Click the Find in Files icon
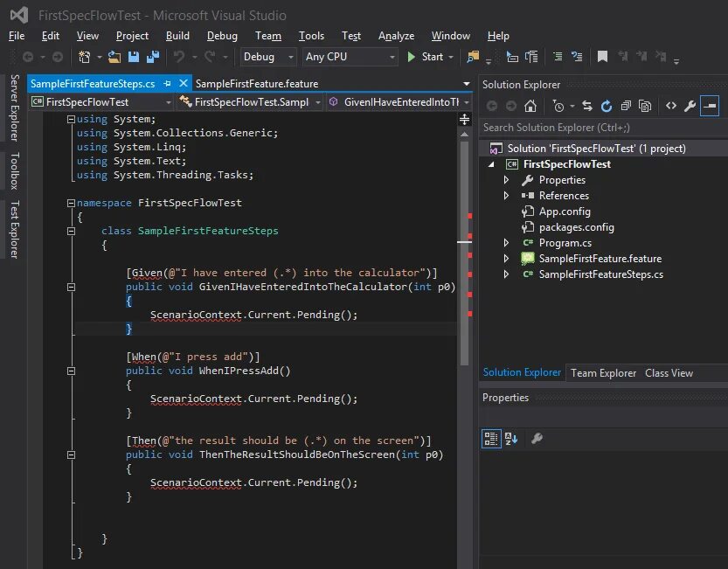The width and height of the screenshot is (728, 569). [x=473, y=57]
